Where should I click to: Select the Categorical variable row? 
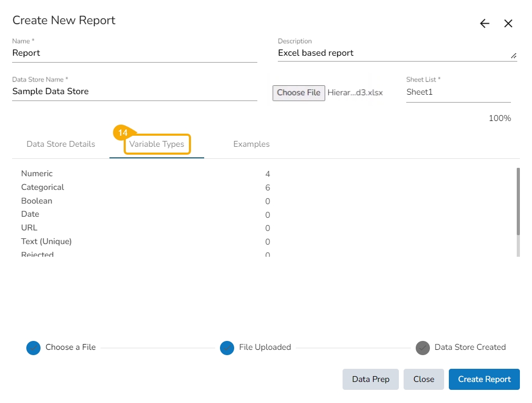coord(43,187)
